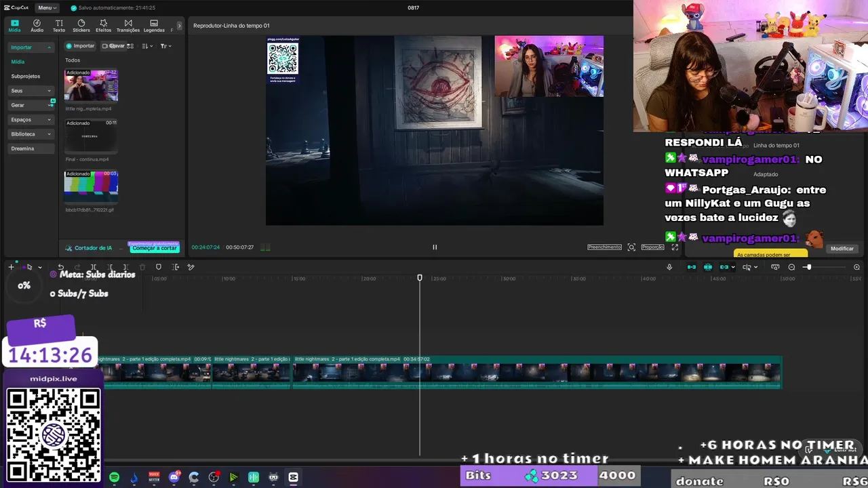Click the Começar a cortar button
Viewport: 868px width, 488px height.
point(155,248)
